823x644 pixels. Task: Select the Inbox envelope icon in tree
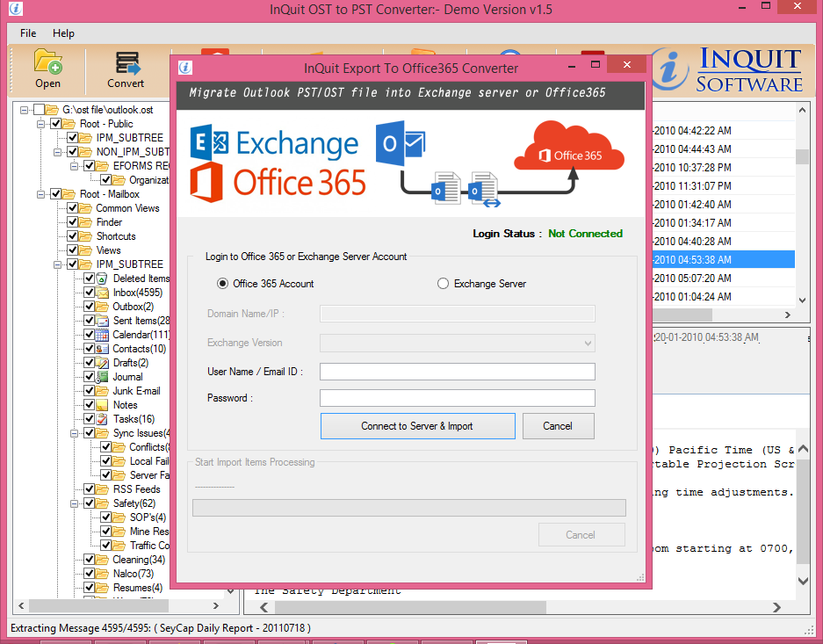click(103, 293)
